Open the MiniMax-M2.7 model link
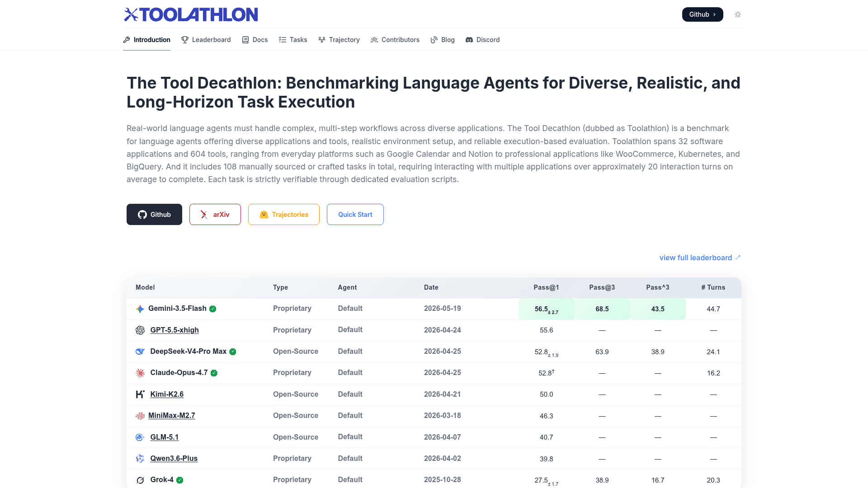This screenshot has width=868, height=488. pos(172,415)
